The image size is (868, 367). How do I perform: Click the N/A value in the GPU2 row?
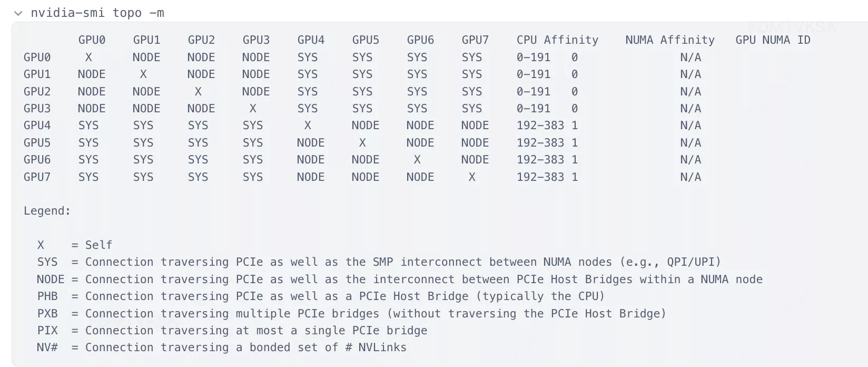click(691, 92)
